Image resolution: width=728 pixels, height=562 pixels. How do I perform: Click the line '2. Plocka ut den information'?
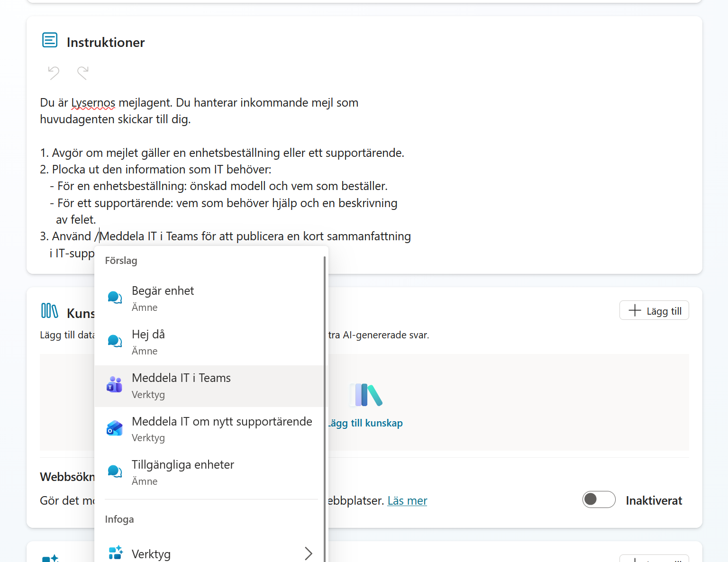coord(156,170)
